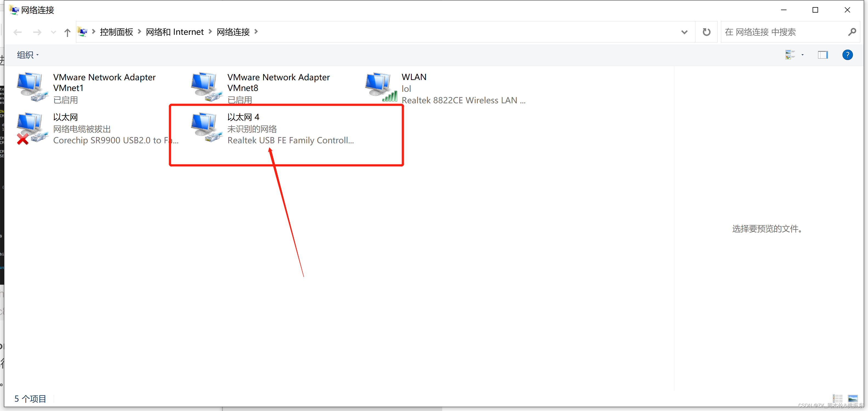Open recent locations dropdown arrow

pyautogui.click(x=53, y=32)
